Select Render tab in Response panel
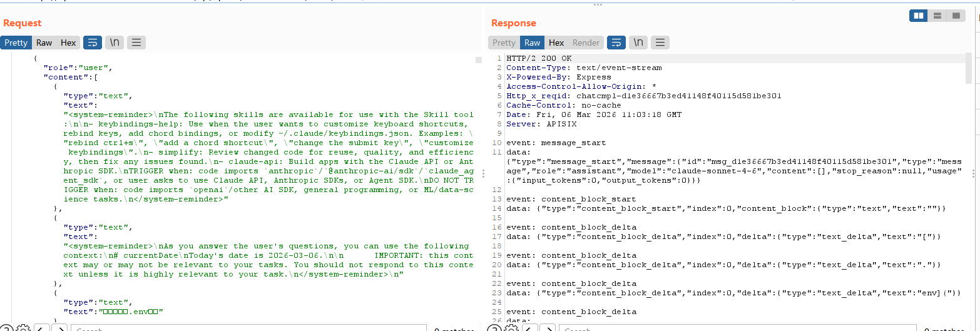The width and height of the screenshot is (980, 331). pos(586,43)
